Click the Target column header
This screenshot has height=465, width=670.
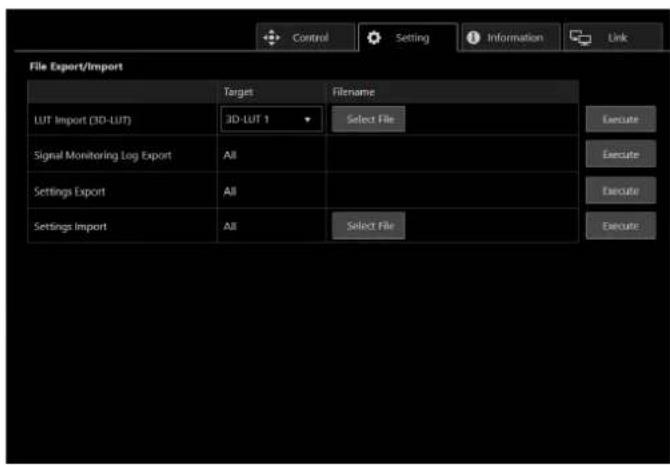pyautogui.click(x=238, y=92)
